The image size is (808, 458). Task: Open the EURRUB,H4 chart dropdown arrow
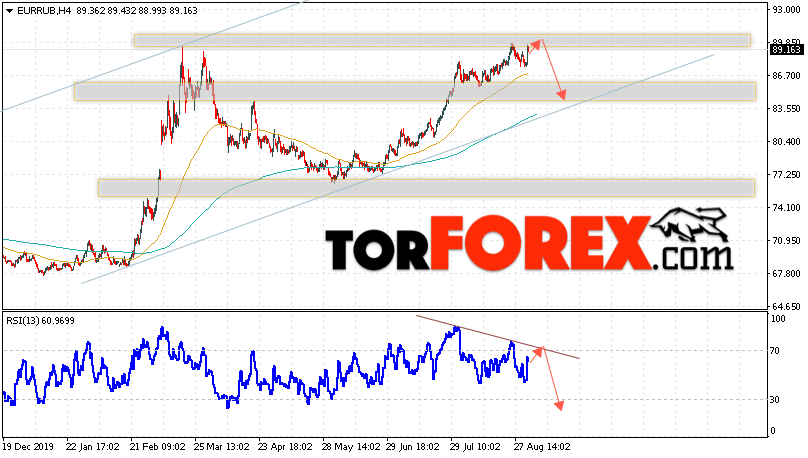tap(9, 11)
